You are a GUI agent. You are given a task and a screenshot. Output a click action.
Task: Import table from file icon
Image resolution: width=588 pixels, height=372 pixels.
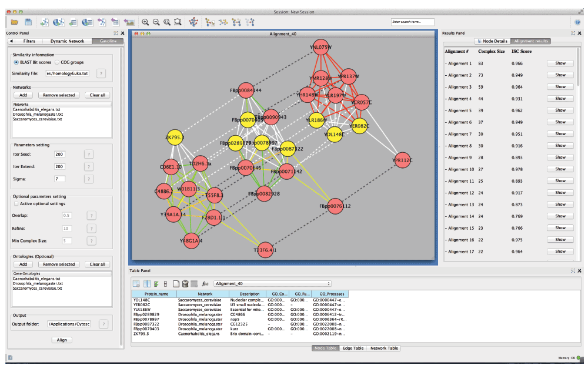(73, 22)
